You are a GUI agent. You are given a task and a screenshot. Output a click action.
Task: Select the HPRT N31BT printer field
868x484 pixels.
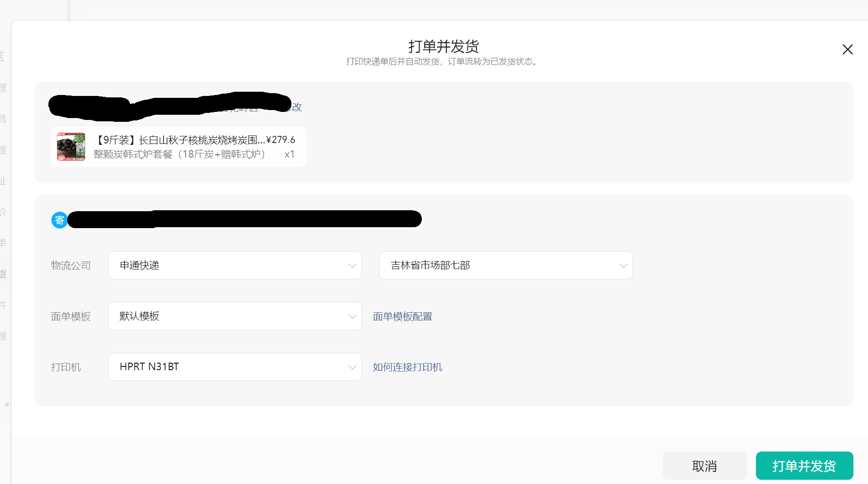235,367
